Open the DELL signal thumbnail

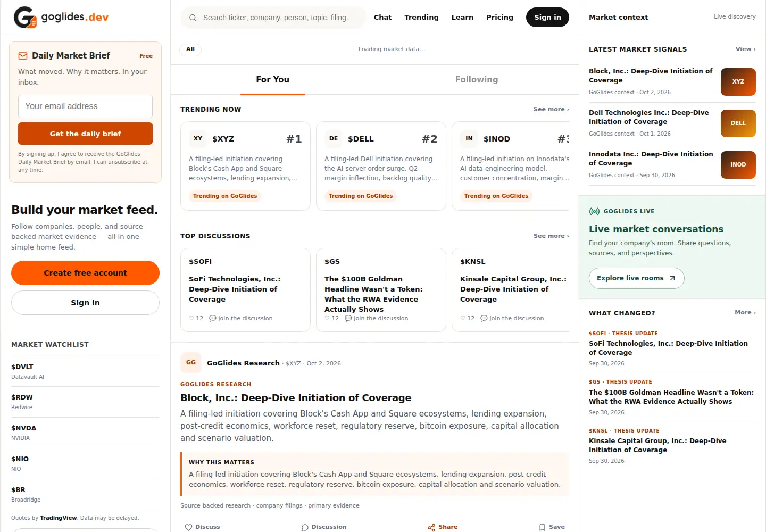pyautogui.click(x=738, y=123)
